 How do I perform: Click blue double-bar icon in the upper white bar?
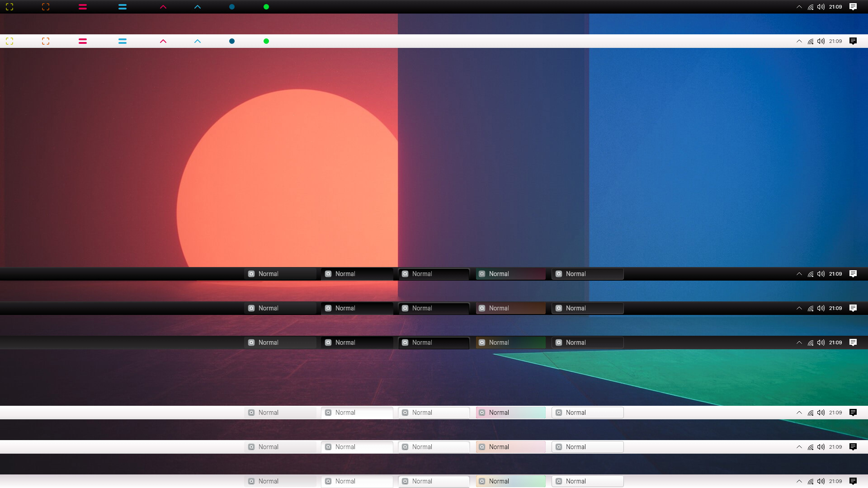coord(123,41)
